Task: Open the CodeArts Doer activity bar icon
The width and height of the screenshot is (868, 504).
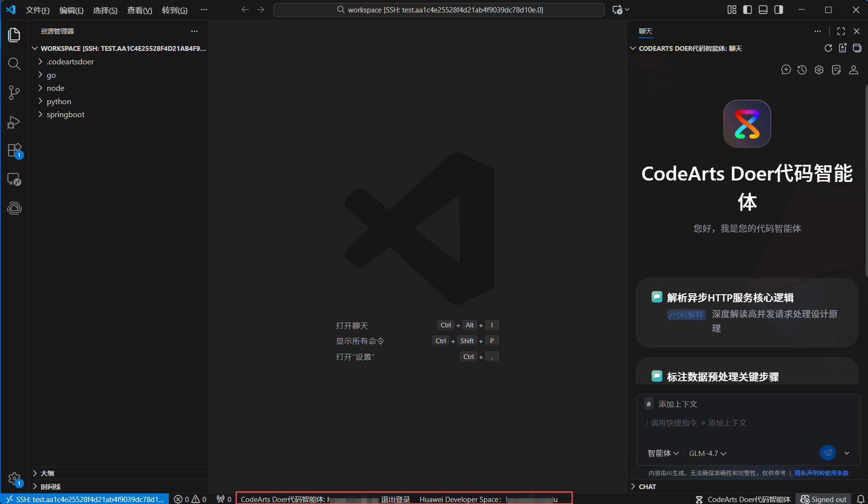Action: pos(14,208)
